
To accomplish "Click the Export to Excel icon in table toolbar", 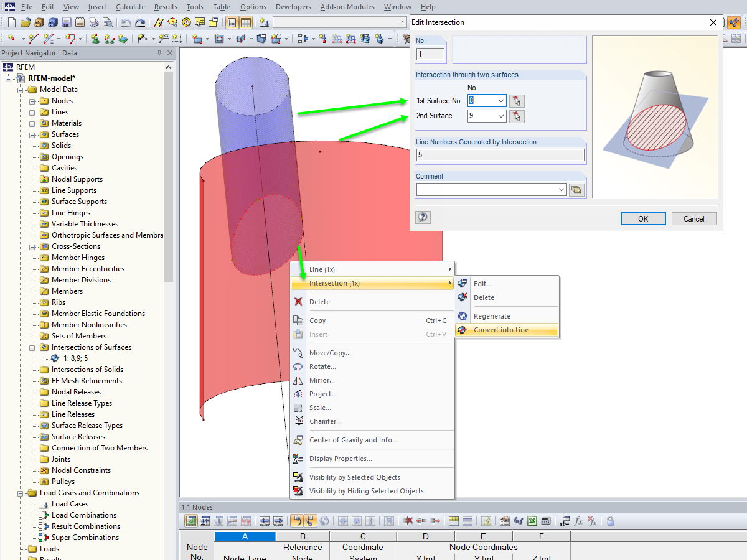I will (532, 521).
